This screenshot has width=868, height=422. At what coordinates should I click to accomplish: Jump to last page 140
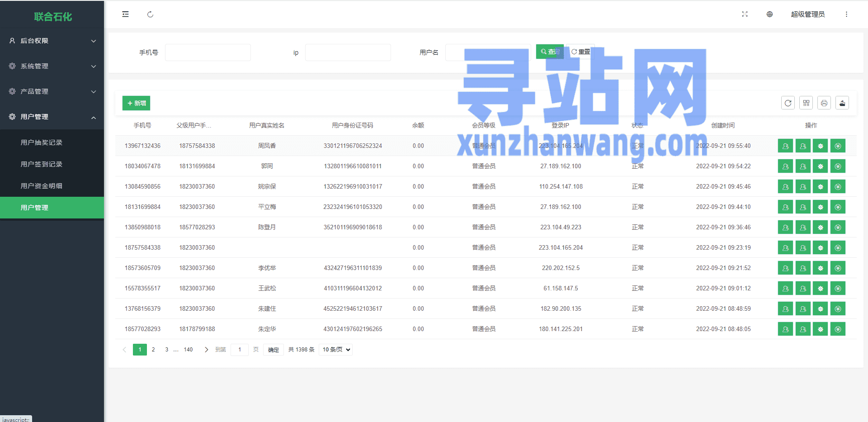pos(189,350)
